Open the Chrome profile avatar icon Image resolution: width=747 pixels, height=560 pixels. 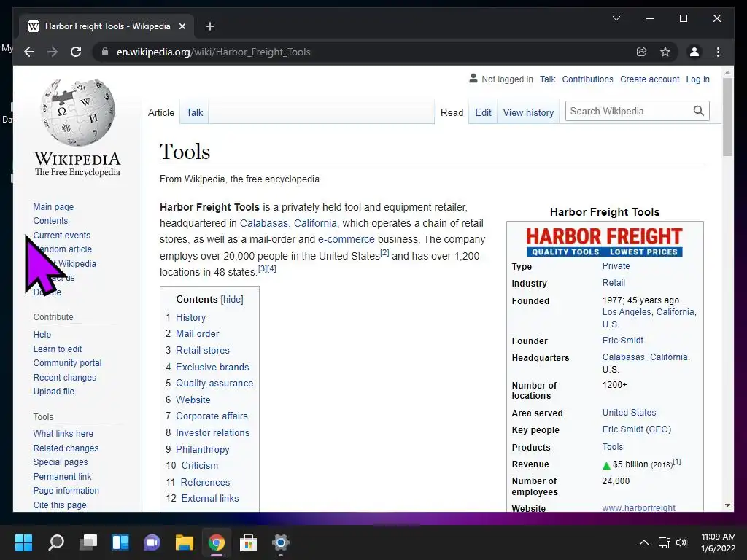(694, 52)
